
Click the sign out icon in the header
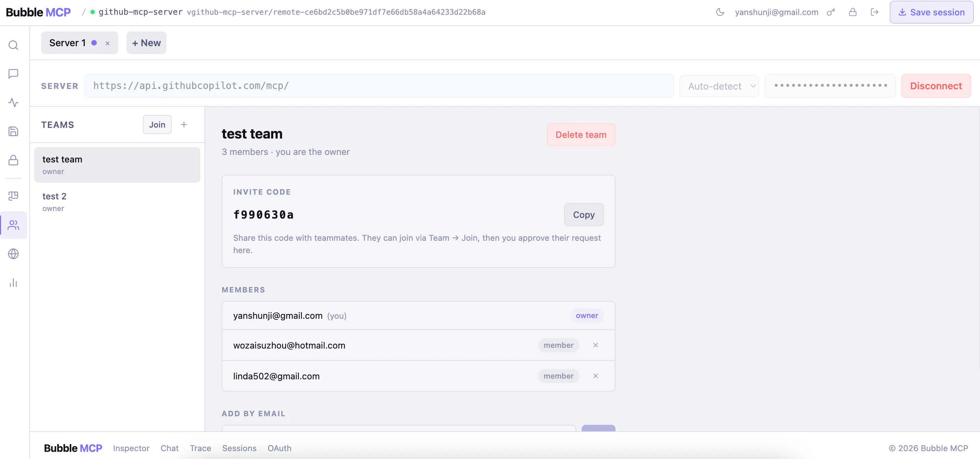coord(874,12)
